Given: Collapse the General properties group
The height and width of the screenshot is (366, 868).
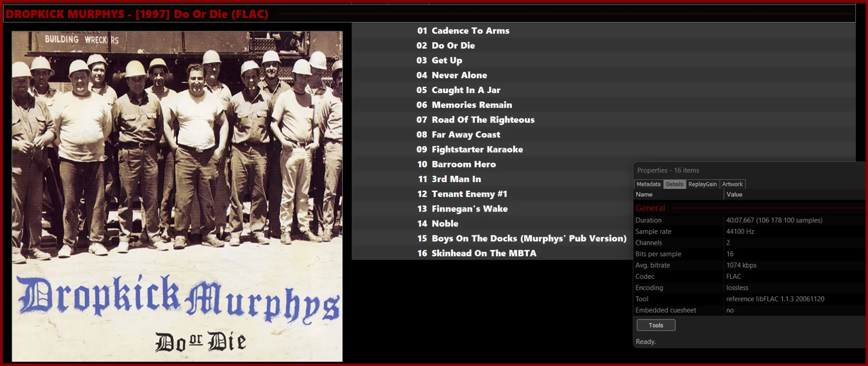Looking at the screenshot, I should pyautogui.click(x=650, y=208).
